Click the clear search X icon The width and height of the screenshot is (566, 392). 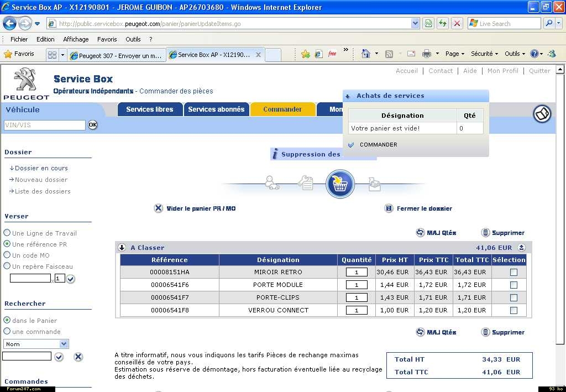coord(78,357)
